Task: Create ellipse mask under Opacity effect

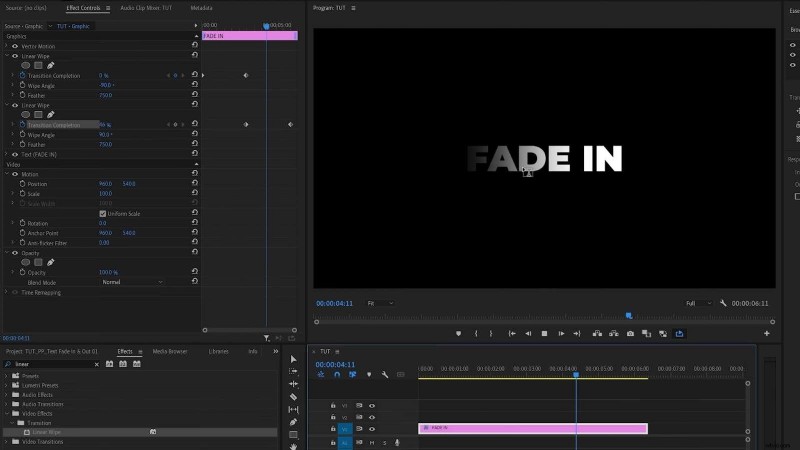Action: point(26,262)
